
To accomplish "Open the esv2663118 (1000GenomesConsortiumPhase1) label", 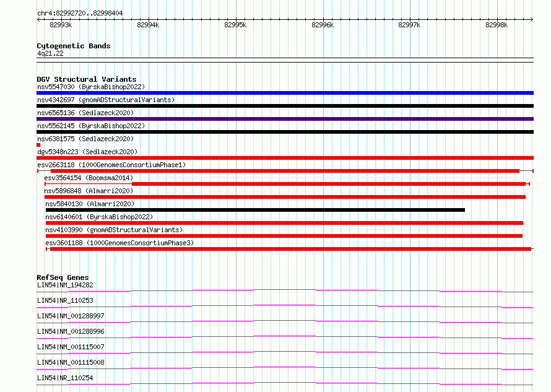I will point(111,165).
